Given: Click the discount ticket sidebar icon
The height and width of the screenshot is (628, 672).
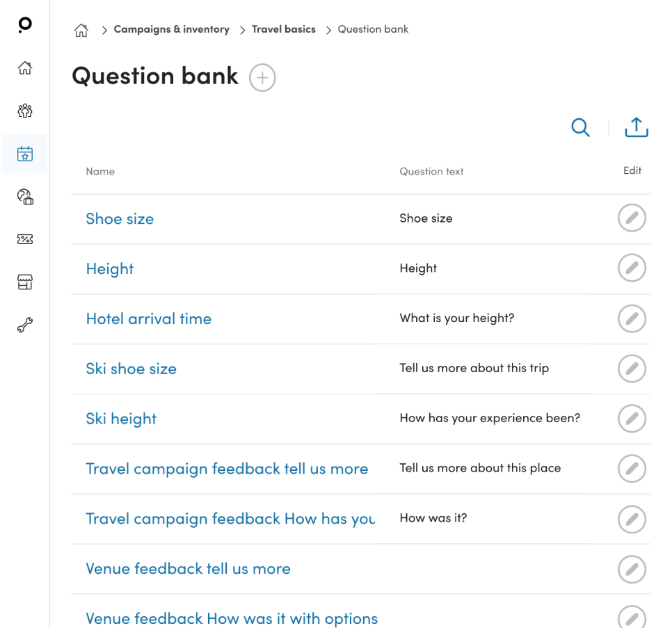Looking at the screenshot, I should point(25,239).
